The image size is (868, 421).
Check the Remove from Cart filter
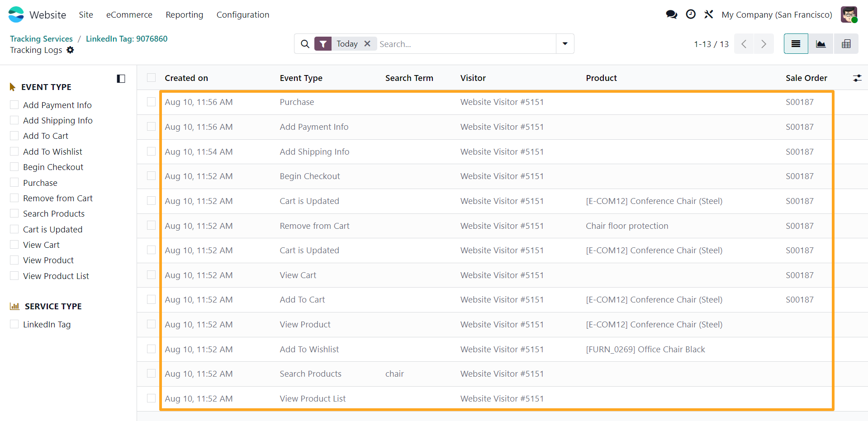click(x=14, y=198)
